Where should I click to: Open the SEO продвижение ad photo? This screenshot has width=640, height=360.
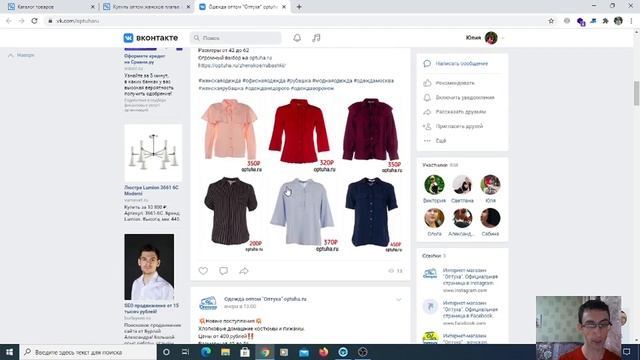point(149,267)
